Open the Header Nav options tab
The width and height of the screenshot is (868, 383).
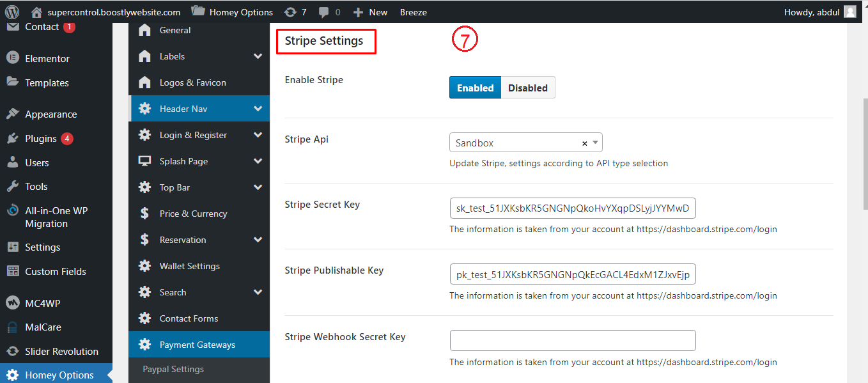[199, 109]
